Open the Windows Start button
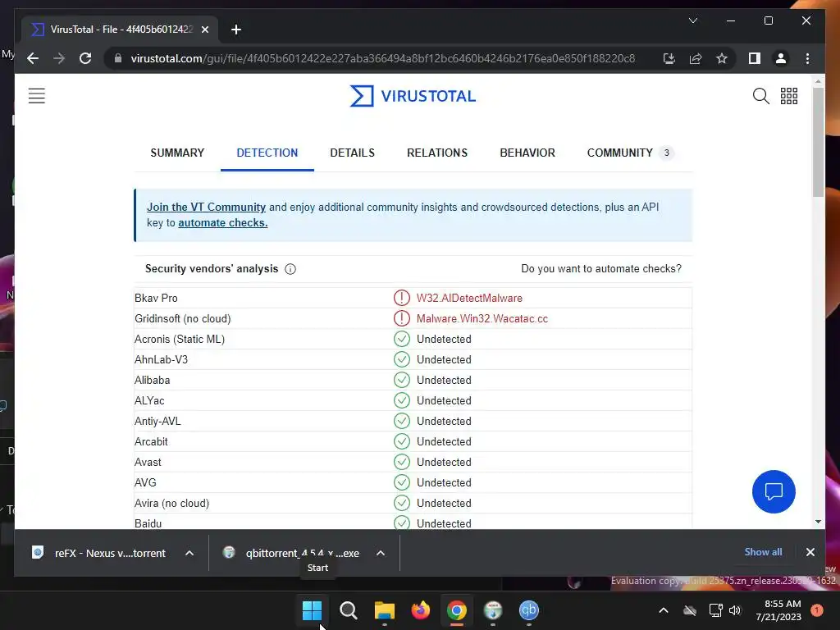The image size is (840, 630). [312, 610]
